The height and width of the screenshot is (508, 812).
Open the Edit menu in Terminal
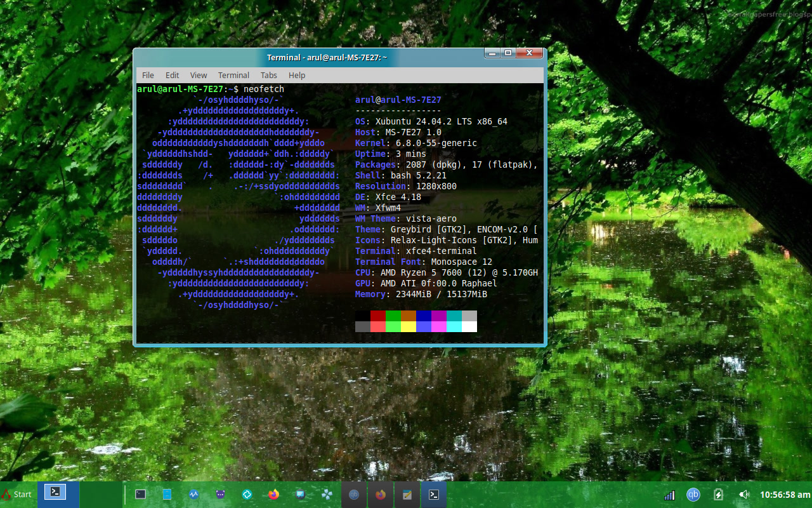(x=172, y=75)
